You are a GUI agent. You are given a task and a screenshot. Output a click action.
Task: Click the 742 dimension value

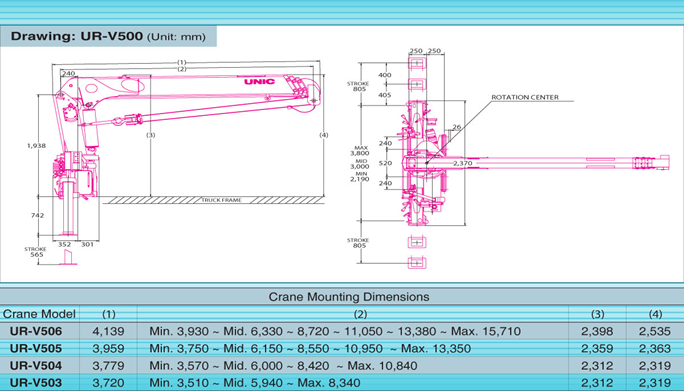click(38, 215)
